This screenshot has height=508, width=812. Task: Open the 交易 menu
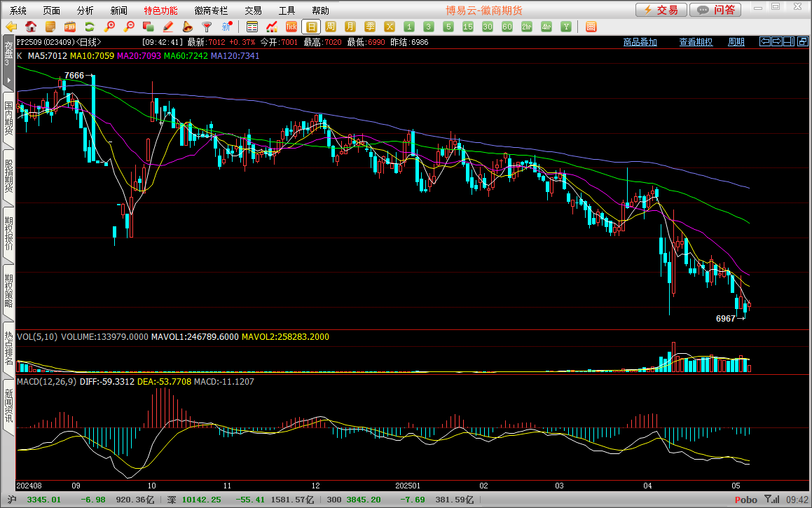pyautogui.click(x=253, y=11)
